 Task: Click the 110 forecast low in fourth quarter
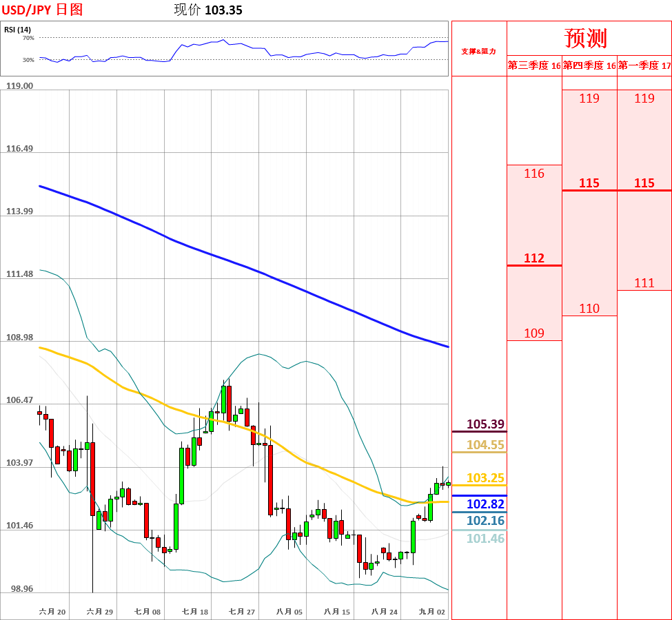pyautogui.click(x=589, y=309)
